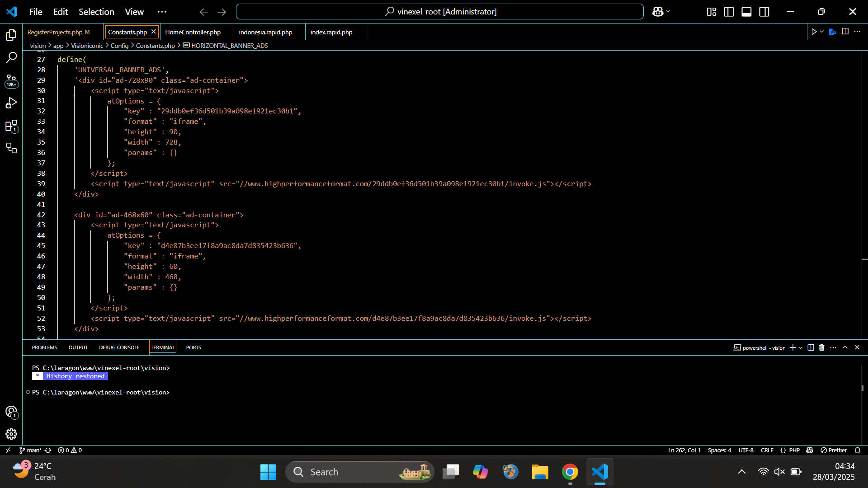Switch to the PROBLEMS panel tab
Viewport: 868px width, 488px height.
point(44,347)
